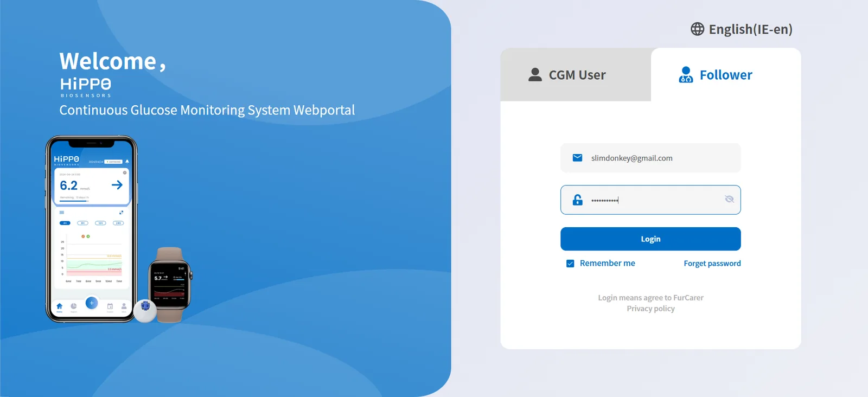Click the Follower doctor icon
868x397 pixels.
[686, 75]
